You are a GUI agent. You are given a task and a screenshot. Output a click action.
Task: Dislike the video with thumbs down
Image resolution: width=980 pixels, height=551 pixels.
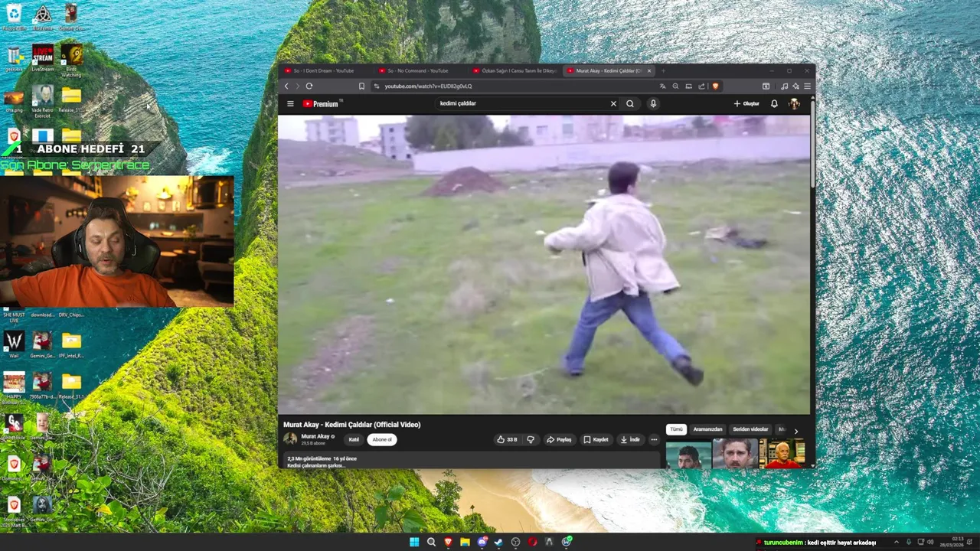click(x=530, y=439)
